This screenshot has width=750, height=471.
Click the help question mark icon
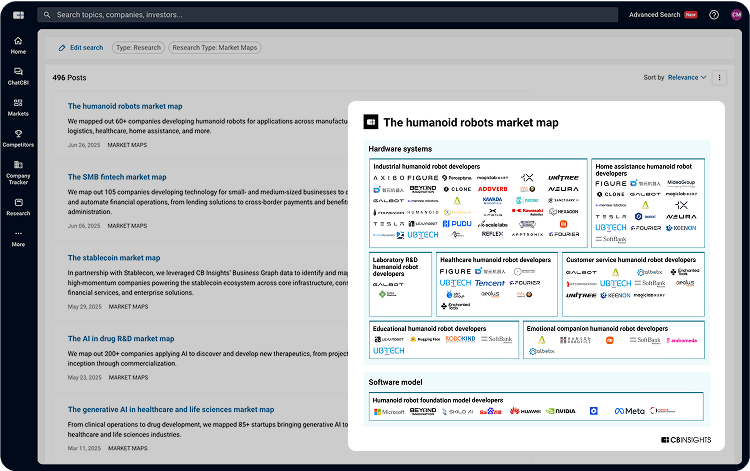pos(714,15)
